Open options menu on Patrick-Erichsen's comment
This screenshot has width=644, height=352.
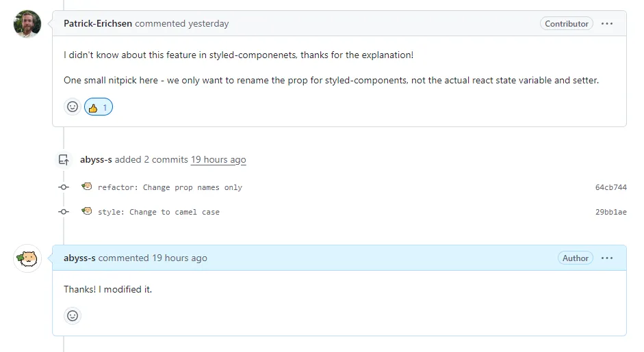coord(607,24)
